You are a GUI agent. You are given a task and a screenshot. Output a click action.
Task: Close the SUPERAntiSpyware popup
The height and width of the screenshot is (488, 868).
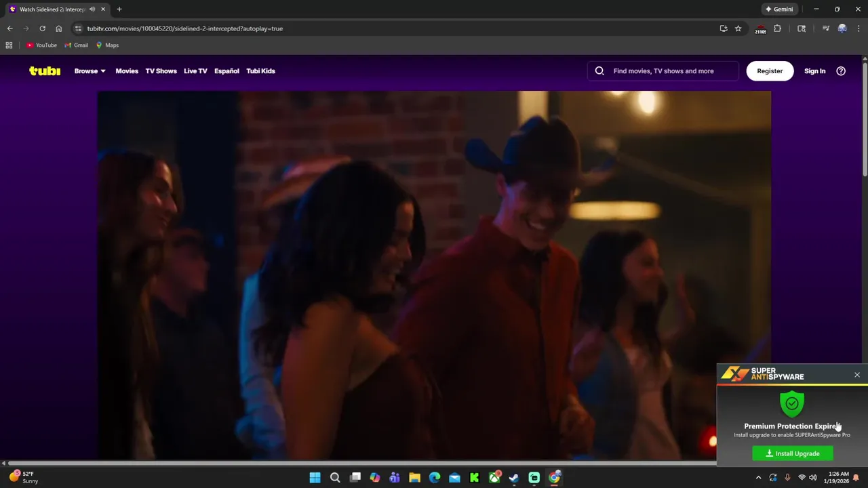857,375
